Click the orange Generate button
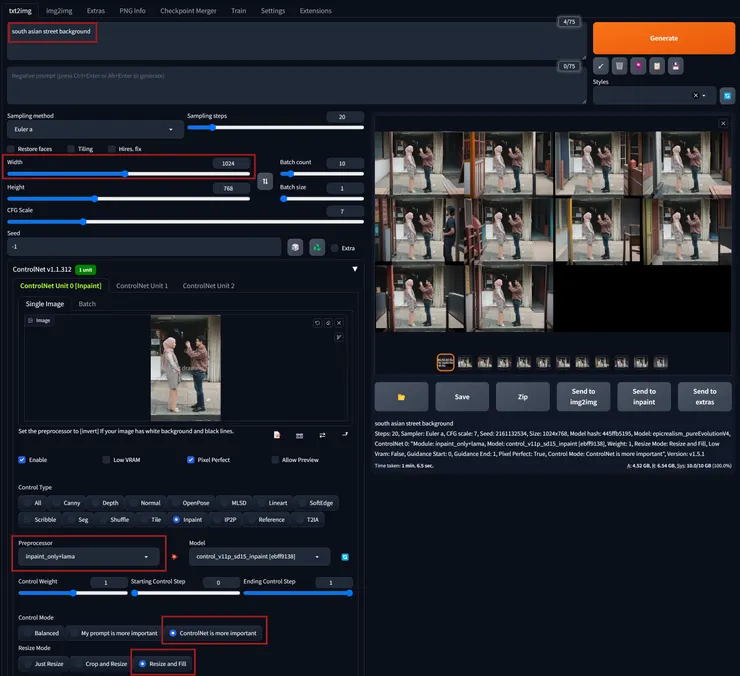 (663, 38)
